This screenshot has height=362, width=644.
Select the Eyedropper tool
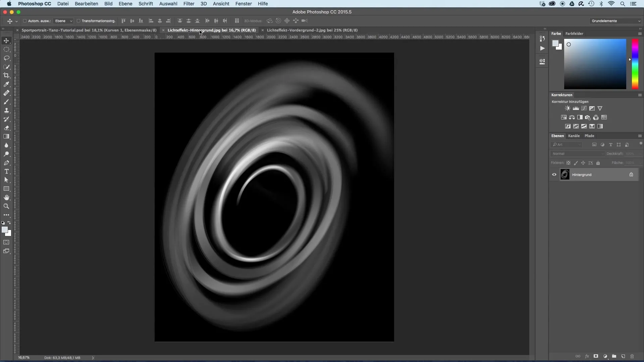coord(6,84)
